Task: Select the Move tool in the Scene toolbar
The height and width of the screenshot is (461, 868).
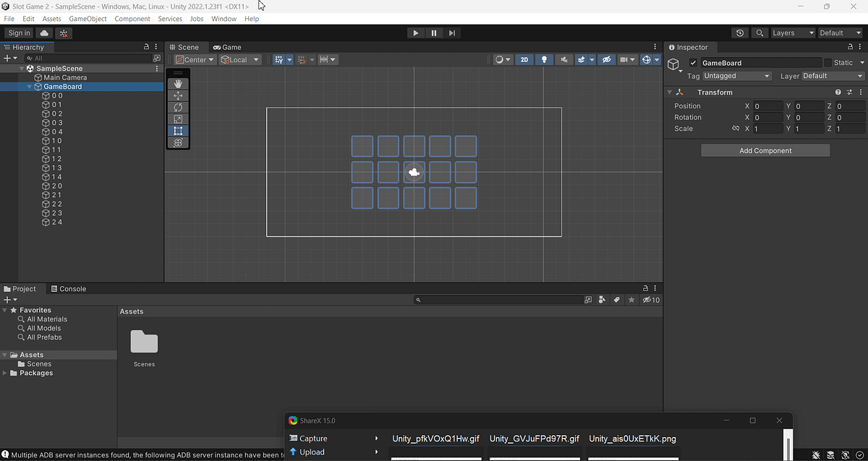Action: point(178,95)
